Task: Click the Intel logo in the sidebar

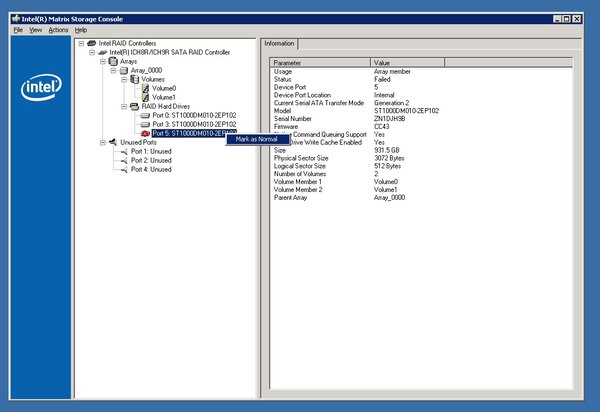Action: [41, 87]
